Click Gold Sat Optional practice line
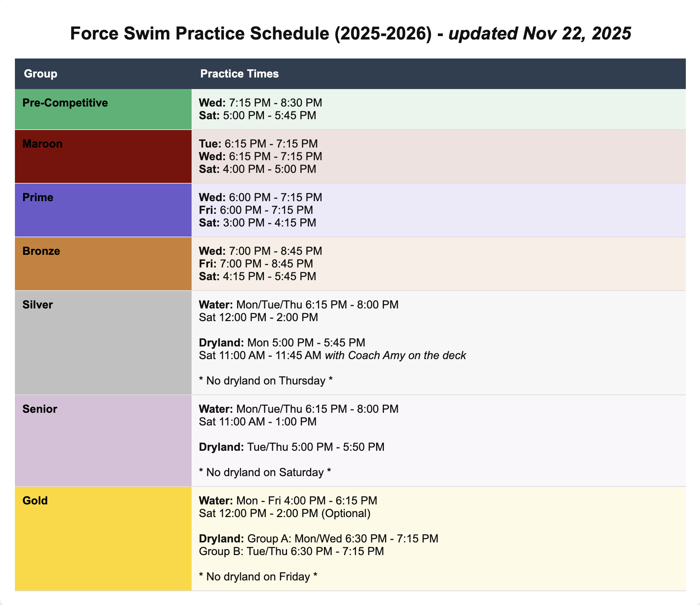700x605 pixels. click(x=284, y=513)
